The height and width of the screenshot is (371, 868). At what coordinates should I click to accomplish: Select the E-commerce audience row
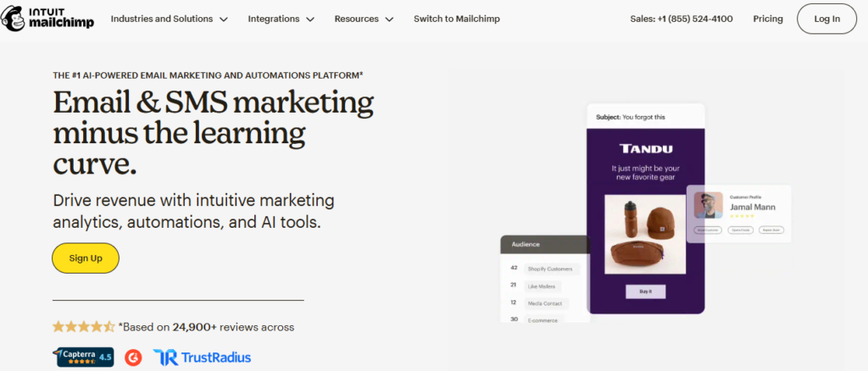pos(538,319)
